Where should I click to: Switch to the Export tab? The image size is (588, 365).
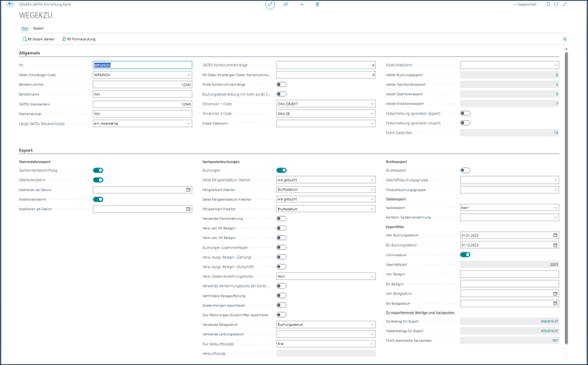point(39,29)
